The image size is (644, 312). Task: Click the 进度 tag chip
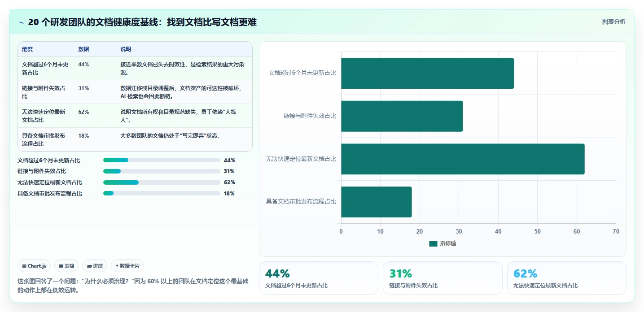(95, 266)
